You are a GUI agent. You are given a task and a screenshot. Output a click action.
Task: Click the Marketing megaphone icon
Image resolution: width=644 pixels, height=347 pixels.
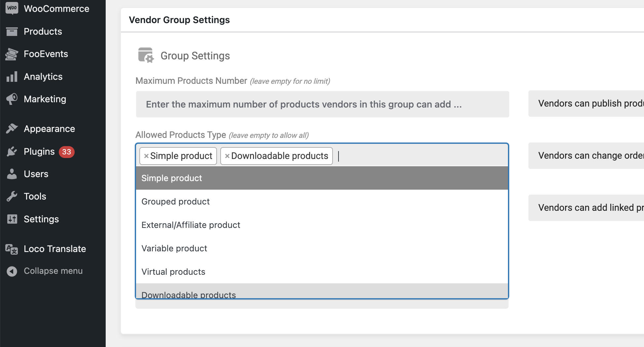click(x=12, y=99)
